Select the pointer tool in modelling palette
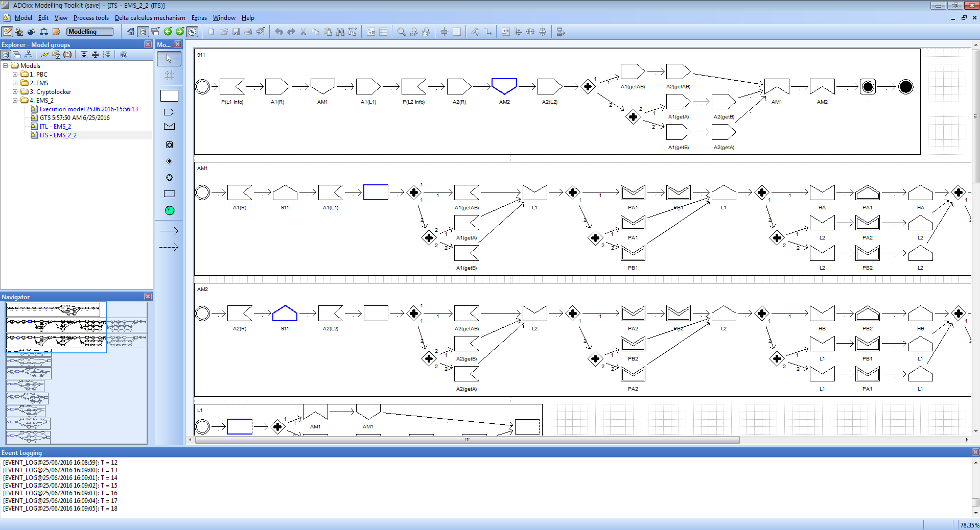Viewport: 980px width, 530px height. pos(169,59)
